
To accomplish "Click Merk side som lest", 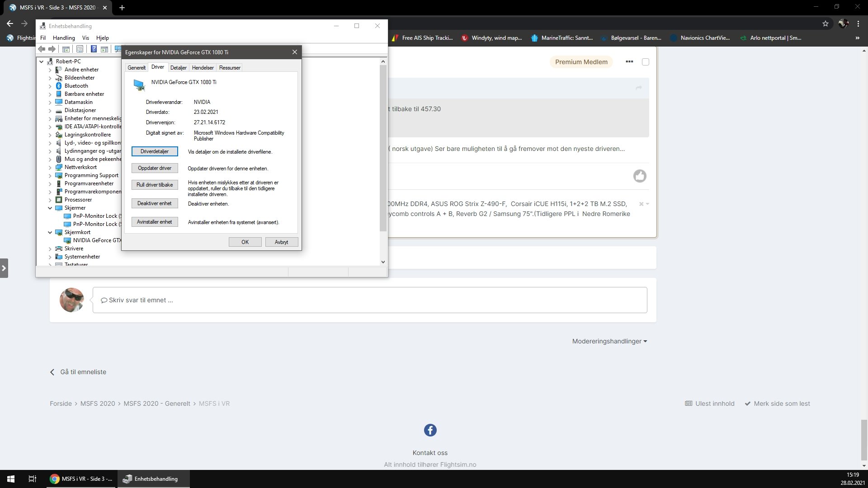I will [x=777, y=404].
